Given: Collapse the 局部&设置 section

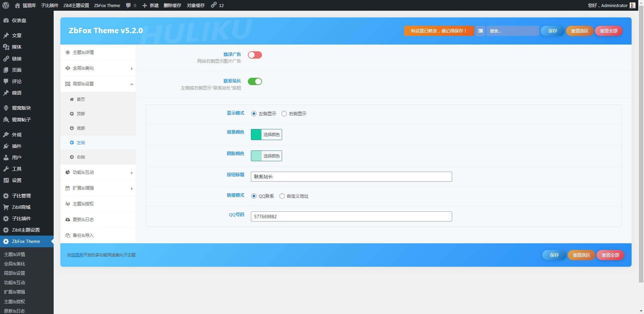Looking at the screenshot, I should (98, 84).
